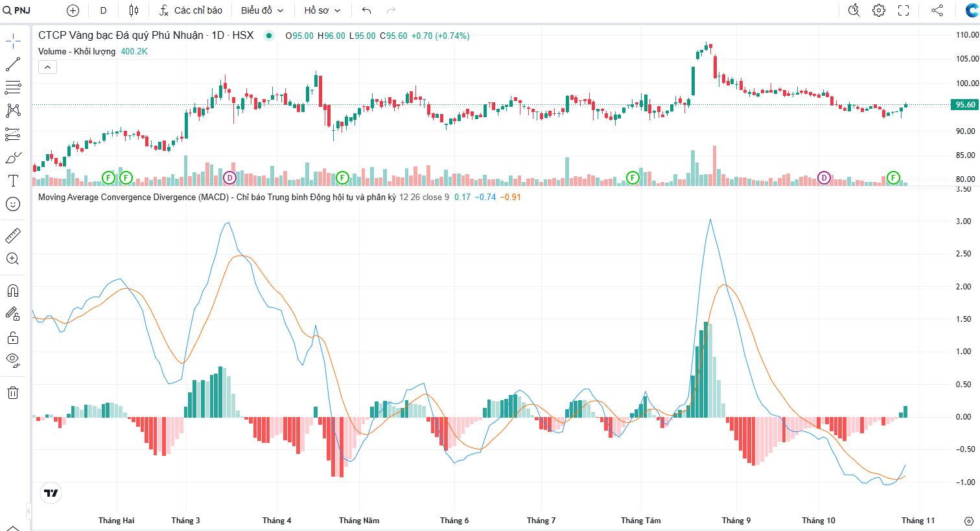
Task: Click the closing price C95.60 value
Action: coord(393,36)
